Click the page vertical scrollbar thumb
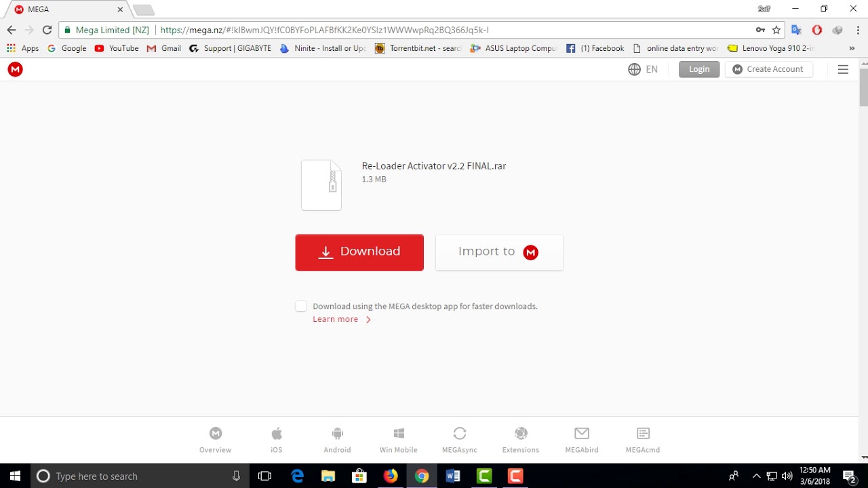This screenshot has height=488, width=868. tap(863, 86)
